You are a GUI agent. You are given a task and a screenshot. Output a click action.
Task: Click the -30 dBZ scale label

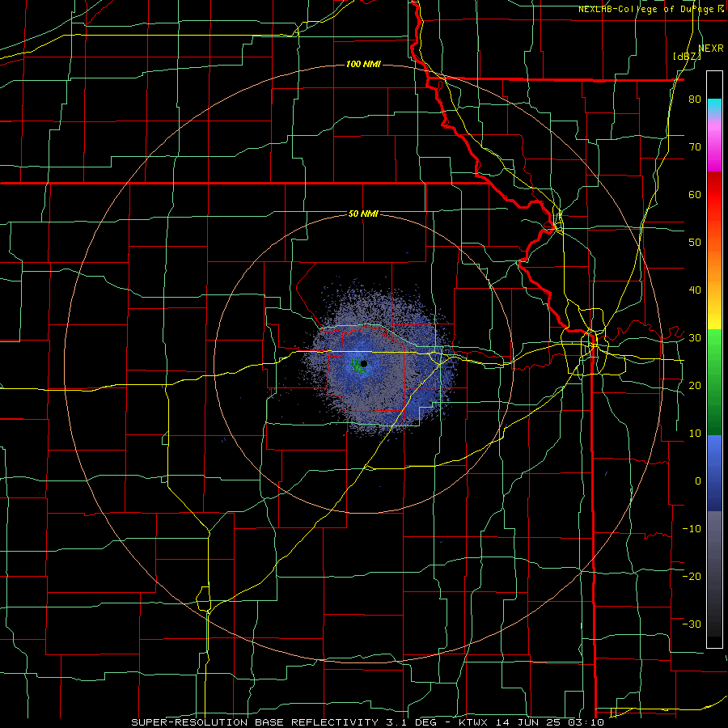[x=692, y=624]
